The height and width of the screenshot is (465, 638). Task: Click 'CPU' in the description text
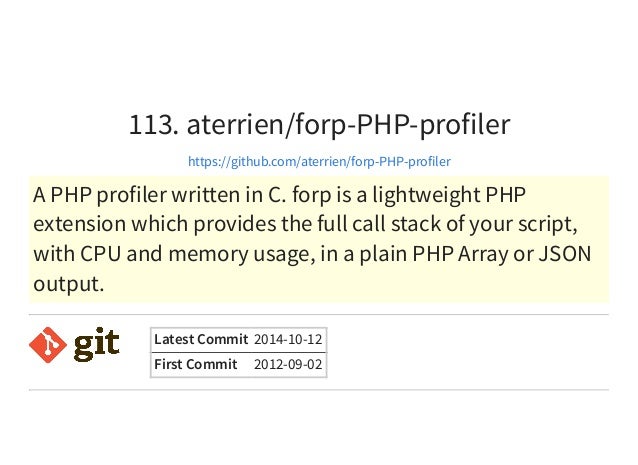101,254
